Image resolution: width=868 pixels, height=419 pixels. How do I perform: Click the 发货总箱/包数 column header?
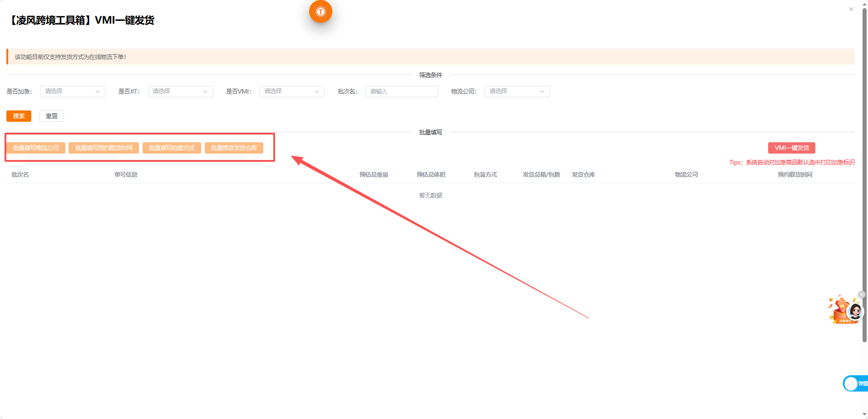click(542, 175)
